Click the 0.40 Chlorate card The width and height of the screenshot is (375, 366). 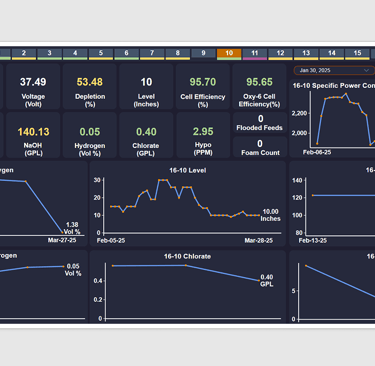(146, 135)
